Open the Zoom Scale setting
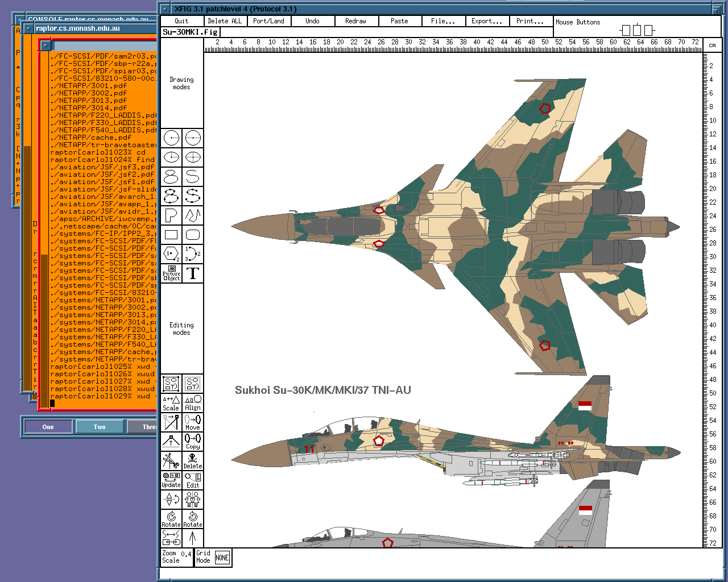Screen dimensions: 728x582 177,557
